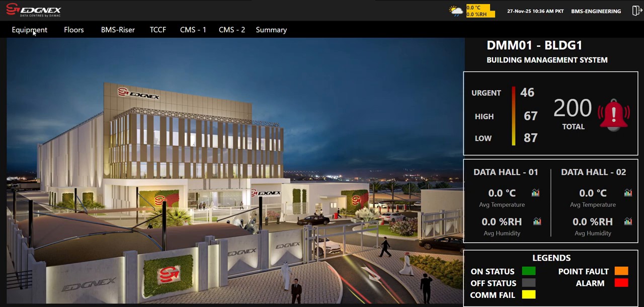Click Data Hall 02 average humidity value
Viewport: 644px width, 307px height.
[593, 221]
